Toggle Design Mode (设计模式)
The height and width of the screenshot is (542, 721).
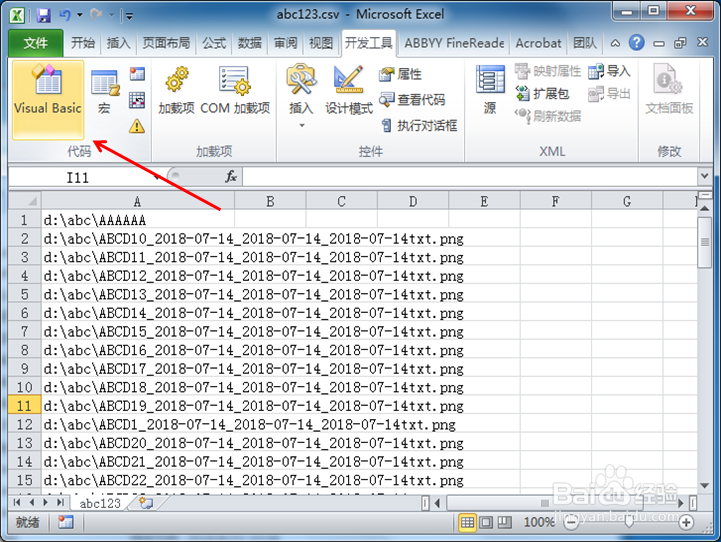coord(349,90)
